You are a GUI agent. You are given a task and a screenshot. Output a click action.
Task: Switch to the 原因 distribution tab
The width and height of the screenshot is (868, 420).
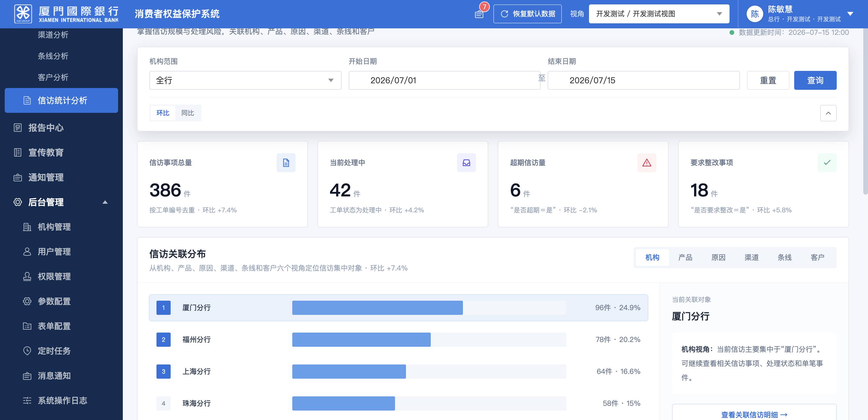tap(718, 258)
